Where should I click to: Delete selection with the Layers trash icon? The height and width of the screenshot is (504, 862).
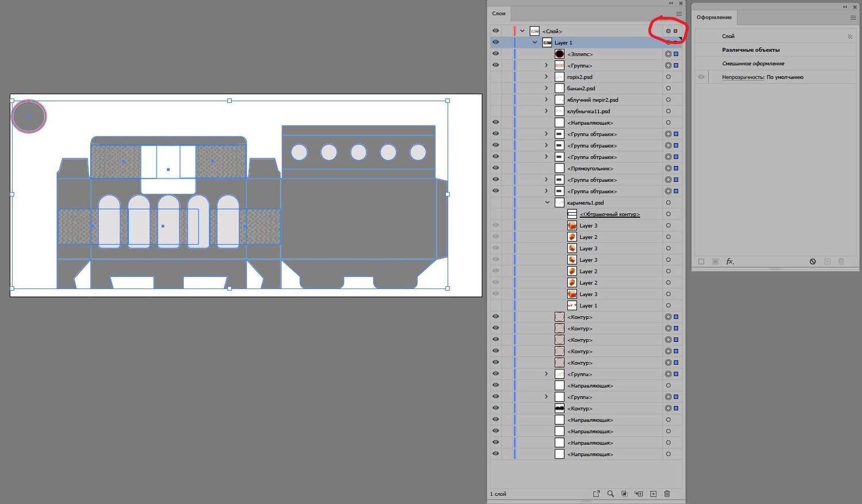coord(667,494)
